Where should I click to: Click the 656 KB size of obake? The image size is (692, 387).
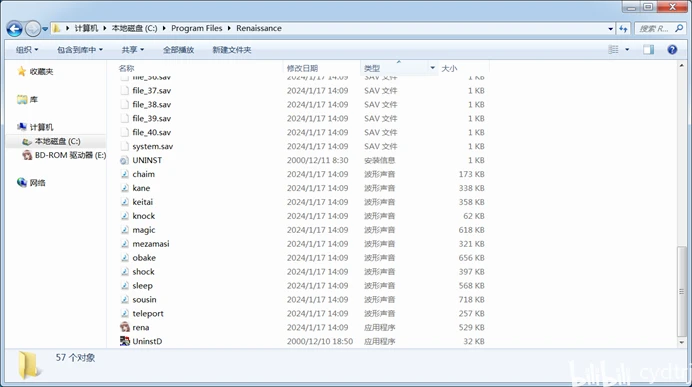[471, 258]
